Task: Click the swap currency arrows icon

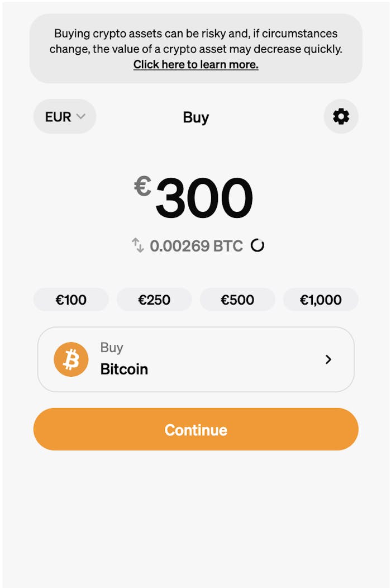Action: (x=137, y=245)
